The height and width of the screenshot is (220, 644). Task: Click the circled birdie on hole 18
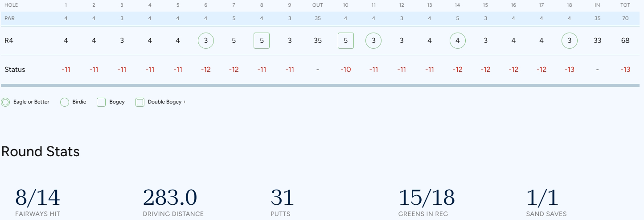[570, 41]
